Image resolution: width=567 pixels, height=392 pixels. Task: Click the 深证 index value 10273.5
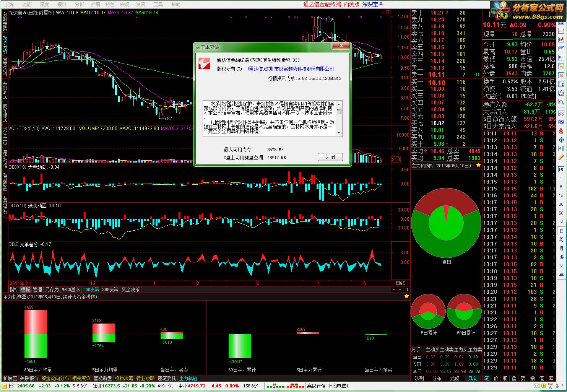click(x=112, y=386)
